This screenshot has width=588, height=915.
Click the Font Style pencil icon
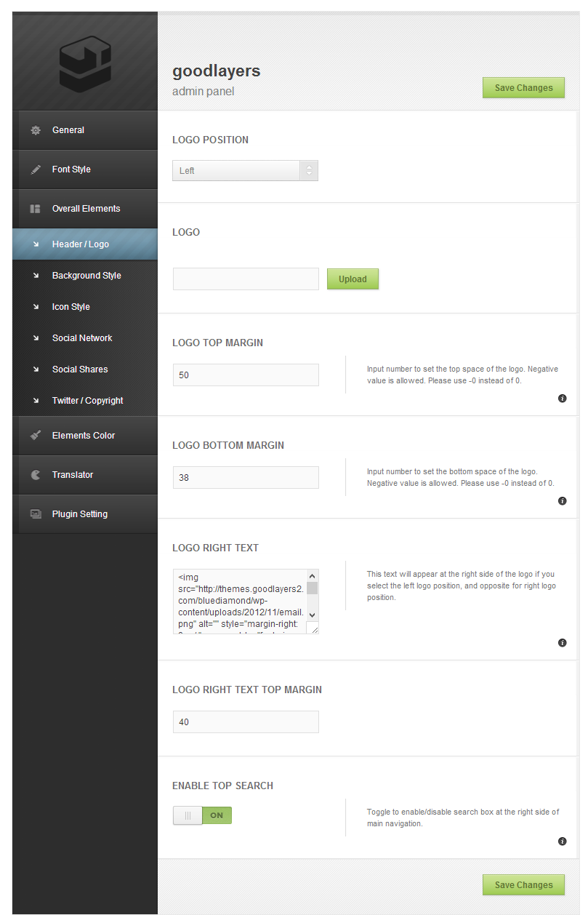point(36,169)
